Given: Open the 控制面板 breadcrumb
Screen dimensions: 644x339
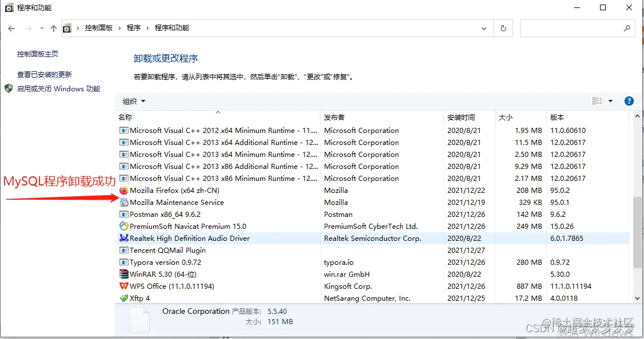Looking at the screenshot, I should (98, 28).
